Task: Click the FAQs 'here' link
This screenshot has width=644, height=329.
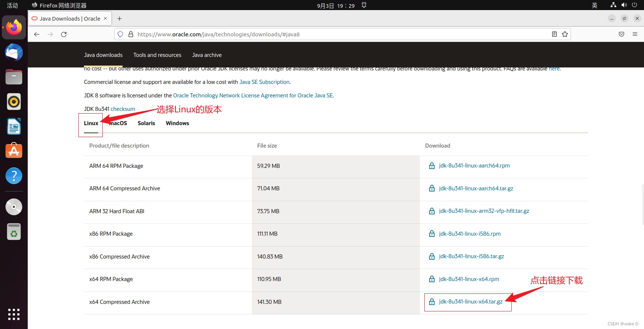Action: 554,69
